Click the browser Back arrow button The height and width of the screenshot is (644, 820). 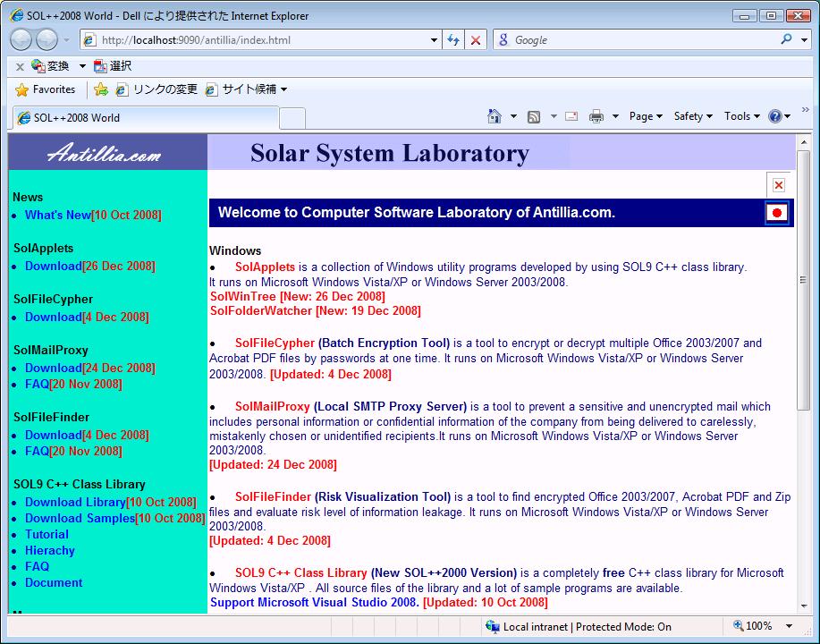coord(21,39)
